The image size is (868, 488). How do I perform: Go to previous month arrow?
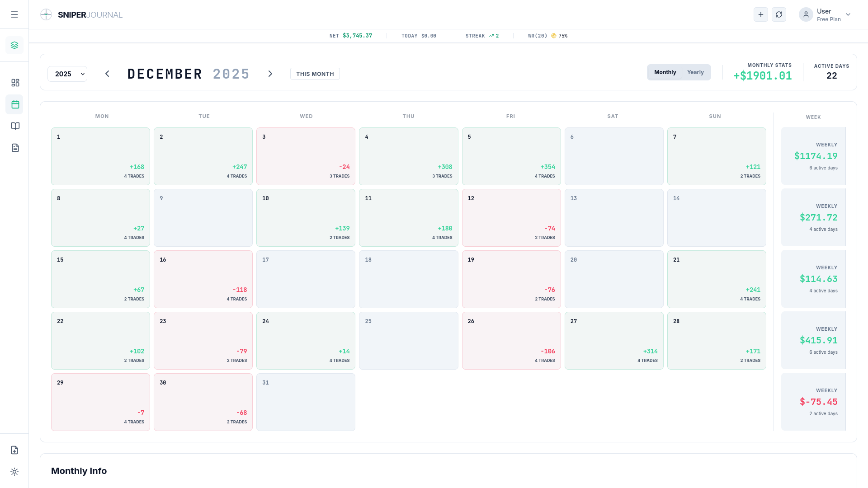coord(107,74)
